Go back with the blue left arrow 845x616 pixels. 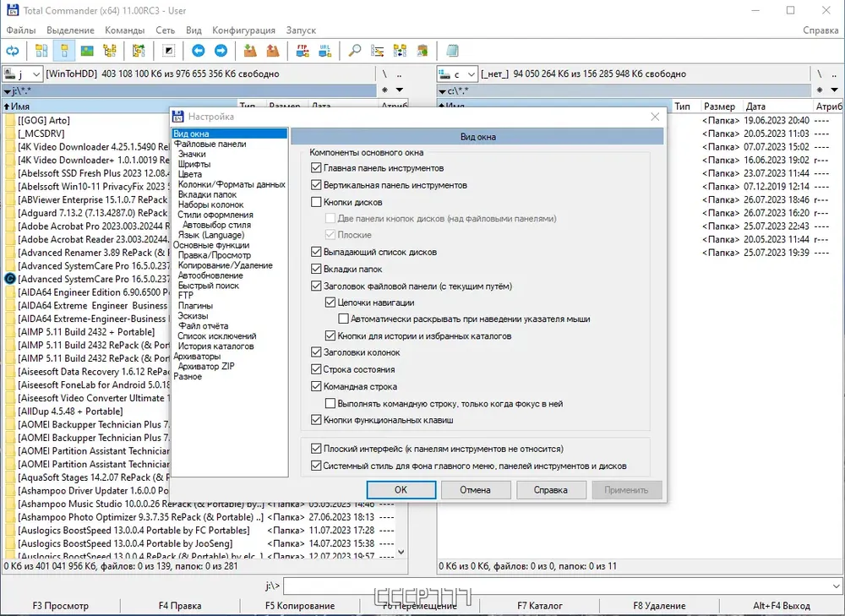pos(199,52)
